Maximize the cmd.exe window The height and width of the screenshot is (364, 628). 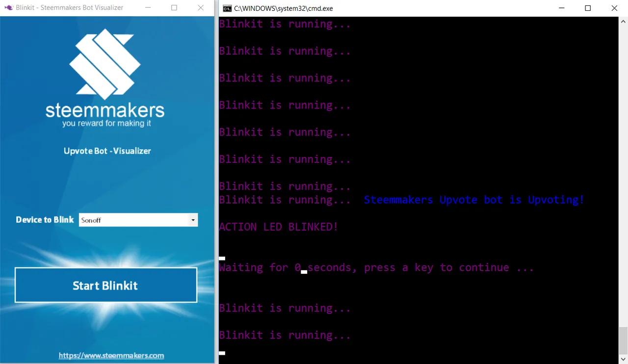[x=588, y=8]
